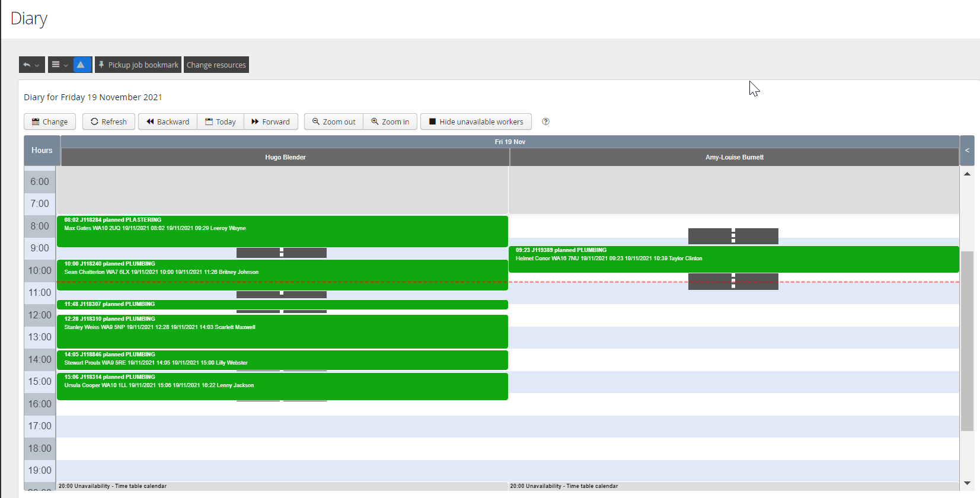Open the back arrow dropdown

[x=32, y=65]
